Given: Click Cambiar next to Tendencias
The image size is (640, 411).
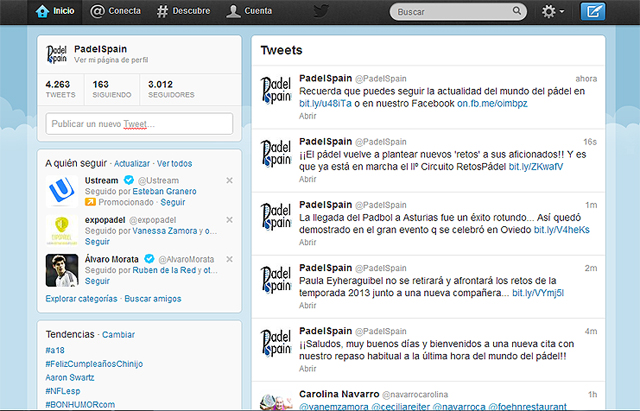Looking at the screenshot, I should pyautogui.click(x=118, y=335).
